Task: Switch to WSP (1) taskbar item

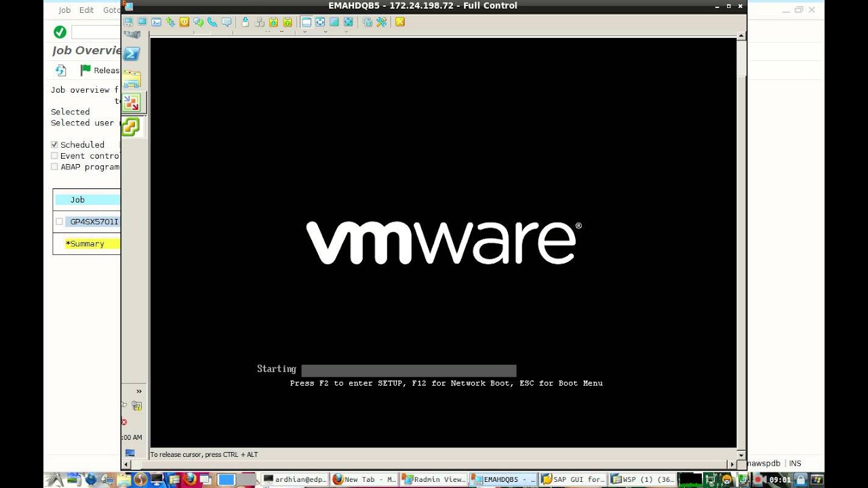Action: (642, 479)
